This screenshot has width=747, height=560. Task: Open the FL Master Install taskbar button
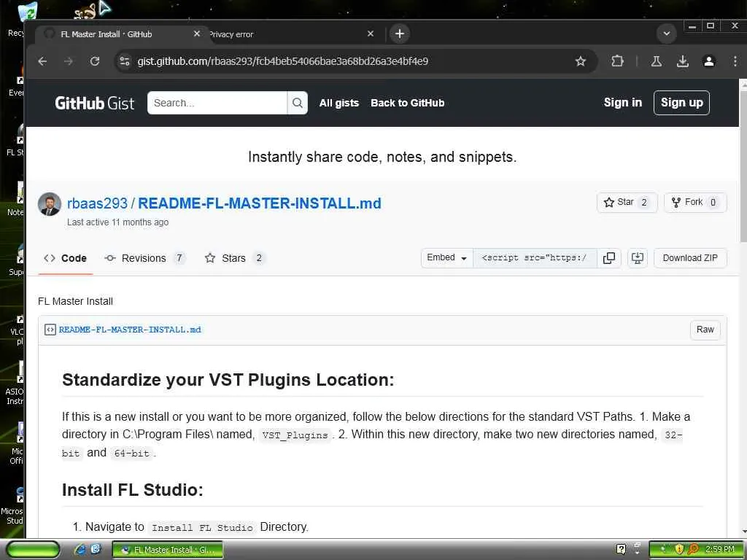tap(168, 550)
